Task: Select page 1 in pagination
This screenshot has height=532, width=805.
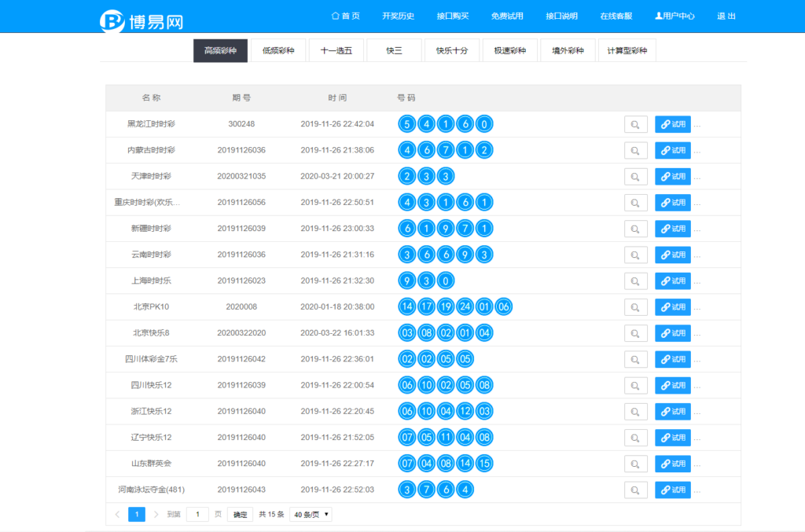Action: 137,514
